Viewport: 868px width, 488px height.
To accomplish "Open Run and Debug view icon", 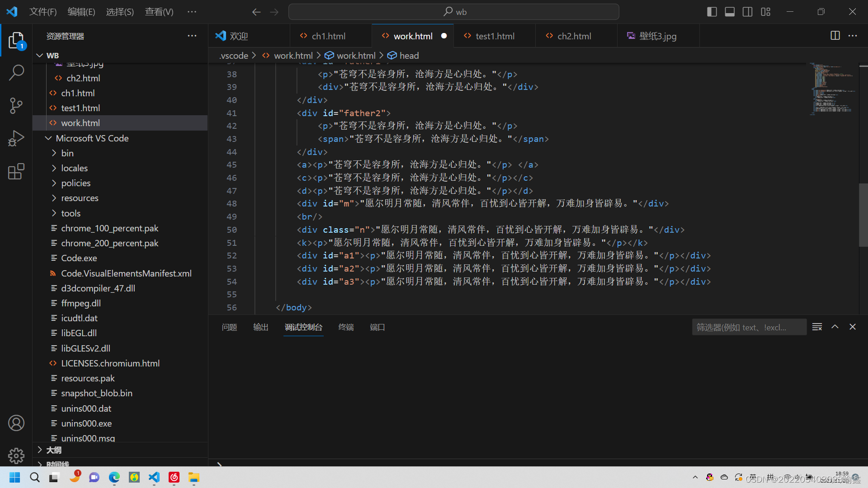I will (16, 138).
